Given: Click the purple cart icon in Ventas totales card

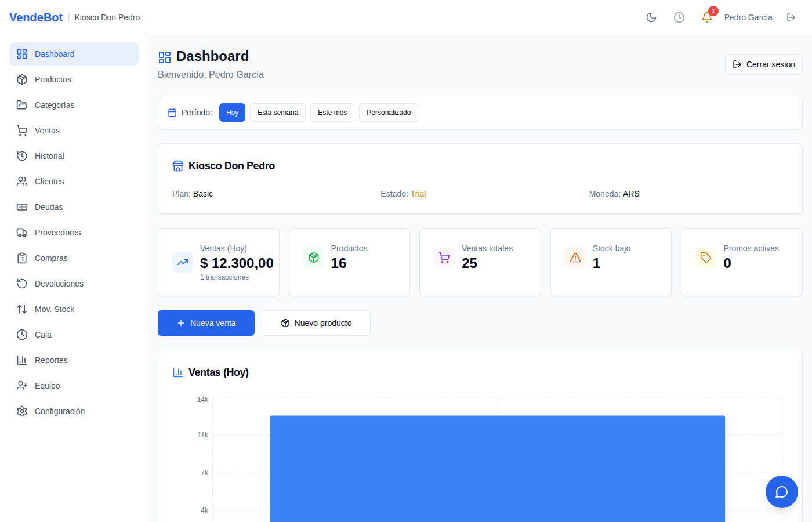Looking at the screenshot, I should (444, 258).
